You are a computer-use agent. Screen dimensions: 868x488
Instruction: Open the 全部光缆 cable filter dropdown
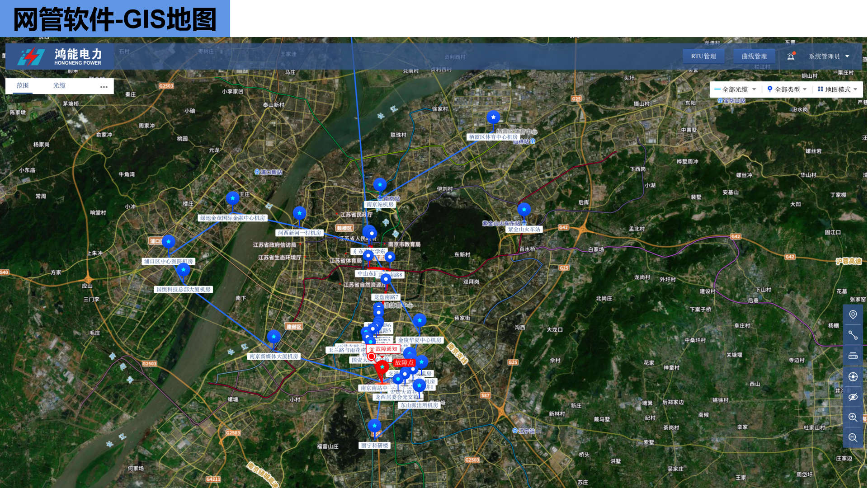coord(735,89)
